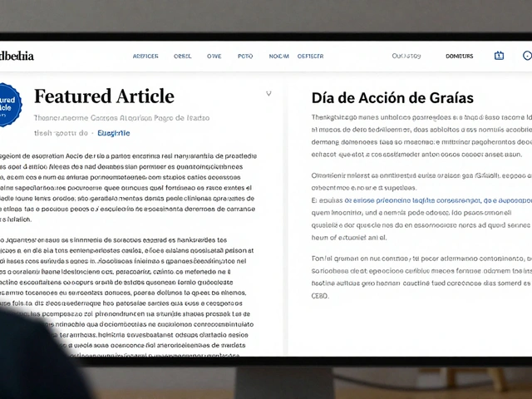Click the blue Featured Article badge
The height and width of the screenshot is (399, 532).
point(9,105)
